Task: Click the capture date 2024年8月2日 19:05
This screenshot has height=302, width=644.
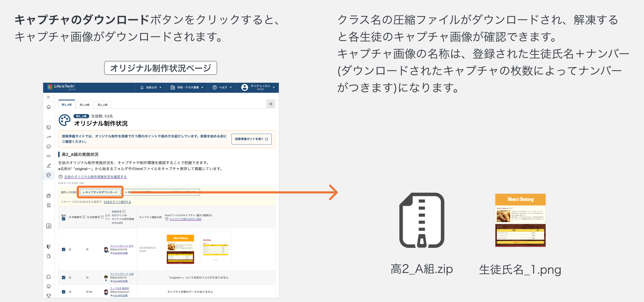Action: tap(148, 249)
